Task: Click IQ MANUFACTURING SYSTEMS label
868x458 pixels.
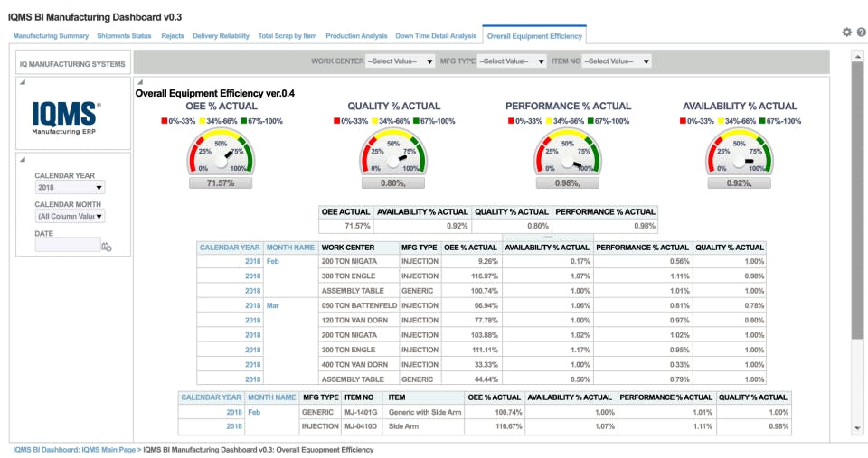Action: pyautogui.click(x=72, y=64)
